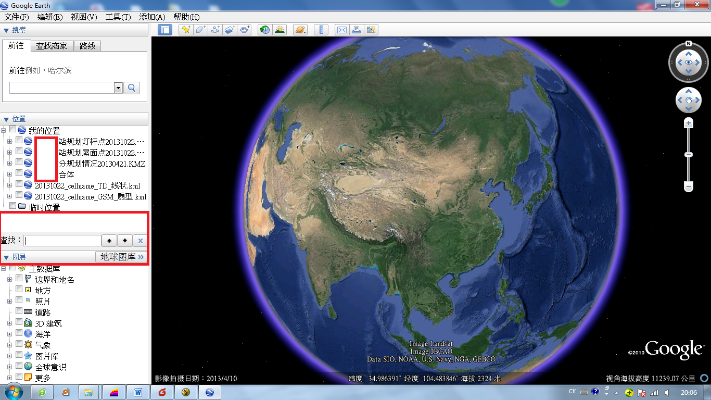
Task: Open the 视图(V) menu
Action: pyautogui.click(x=84, y=17)
